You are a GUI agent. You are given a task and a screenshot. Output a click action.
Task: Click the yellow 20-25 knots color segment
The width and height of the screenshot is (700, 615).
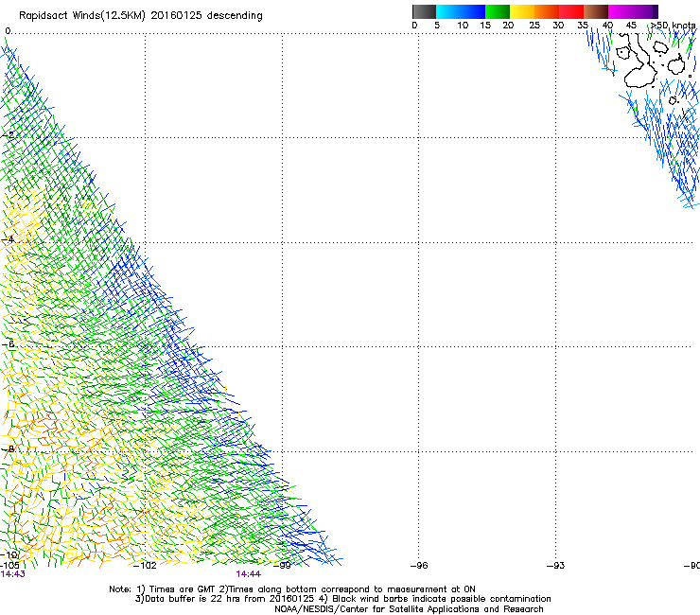point(522,11)
